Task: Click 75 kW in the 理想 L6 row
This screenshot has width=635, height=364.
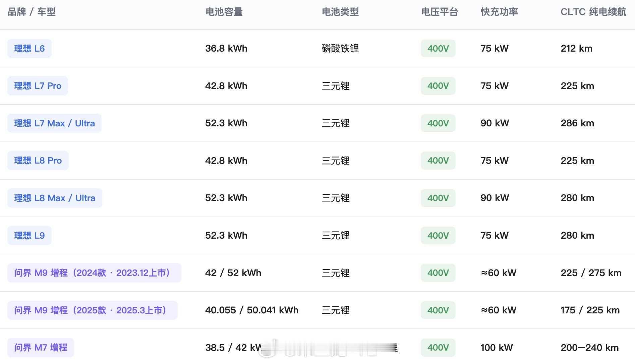Action: [495, 49]
